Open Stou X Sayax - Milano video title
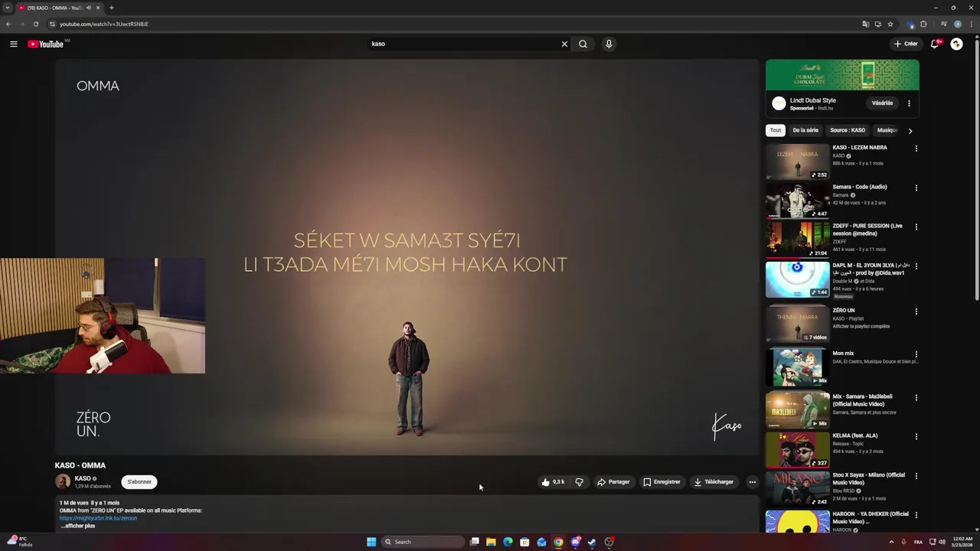The height and width of the screenshot is (551, 980). click(868, 478)
